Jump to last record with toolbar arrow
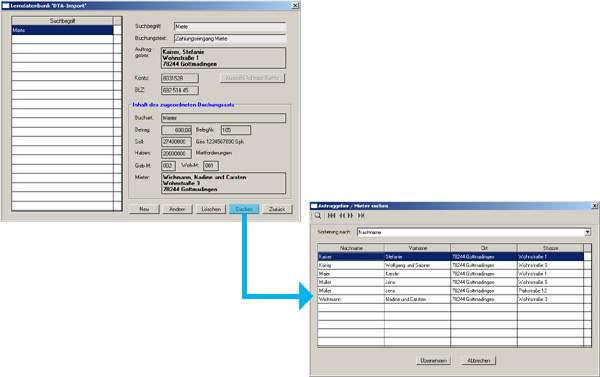This screenshot has width=600, height=377. coord(361,216)
